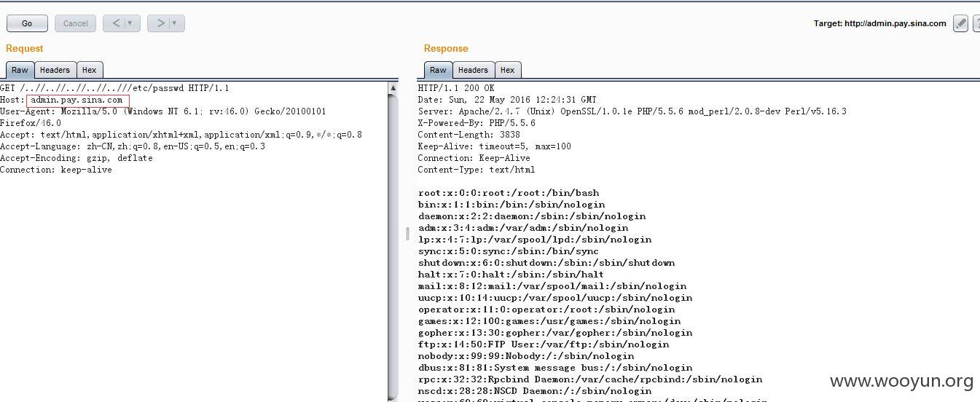Viewport: 980px width, 402px height.
Task: Edit target with the pencil icon
Action: 960,23
